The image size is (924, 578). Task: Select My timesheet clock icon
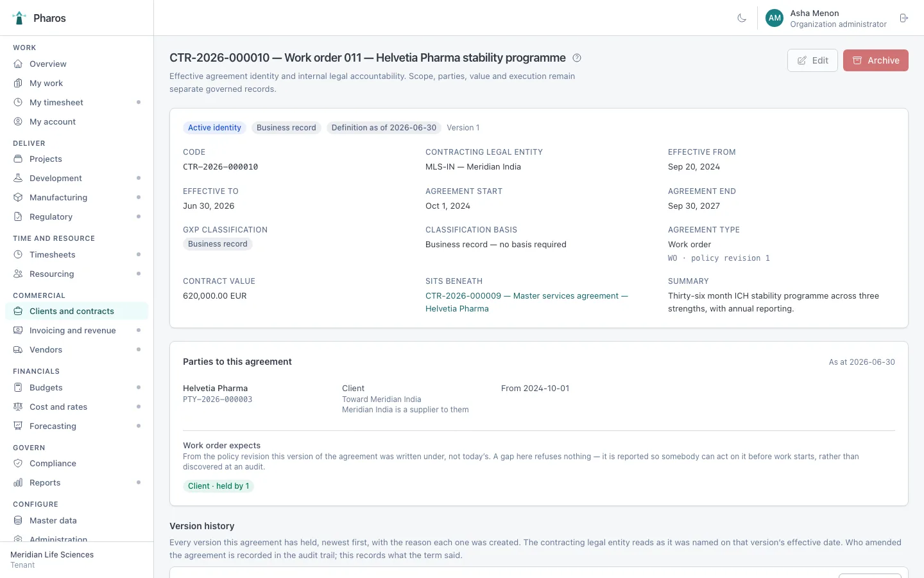tap(18, 103)
